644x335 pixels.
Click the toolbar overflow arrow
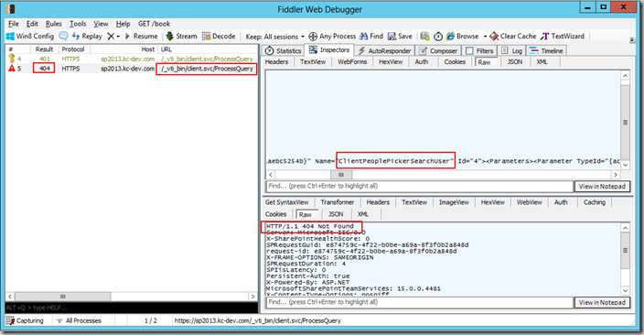click(x=632, y=40)
